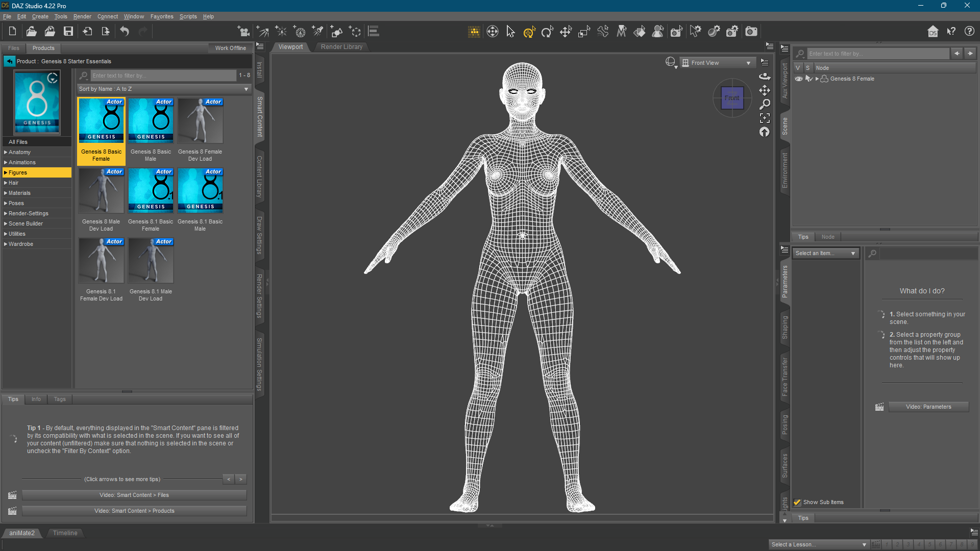The height and width of the screenshot is (551, 980).
Task: Click the Render camera icon in toolbar
Action: coord(751,32)
